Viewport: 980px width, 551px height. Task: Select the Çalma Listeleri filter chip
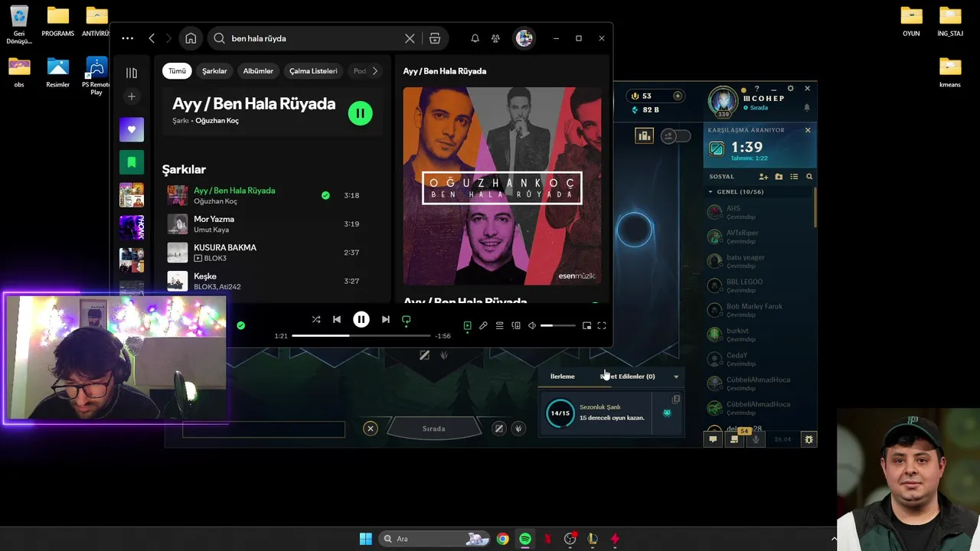point(313,71)
